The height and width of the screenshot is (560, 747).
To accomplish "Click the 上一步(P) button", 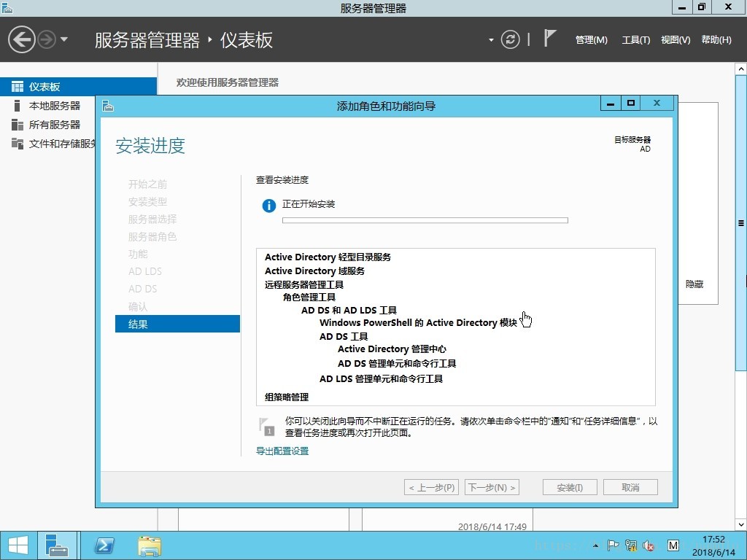I will click(432, 487).
